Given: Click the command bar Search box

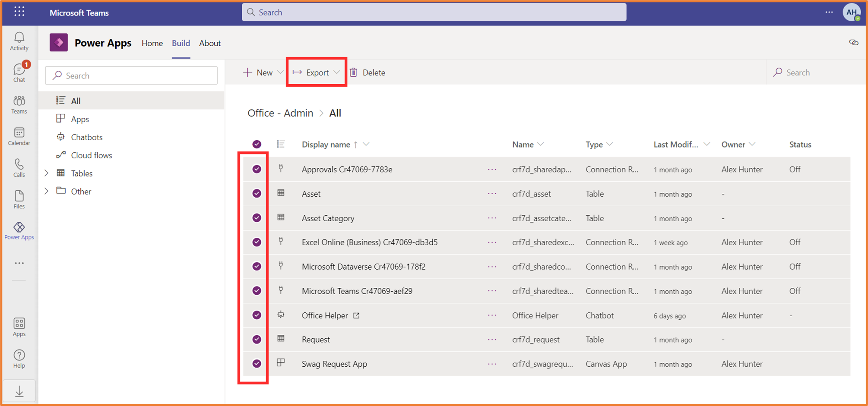Looking at the screenshot, I should point(815,72).
